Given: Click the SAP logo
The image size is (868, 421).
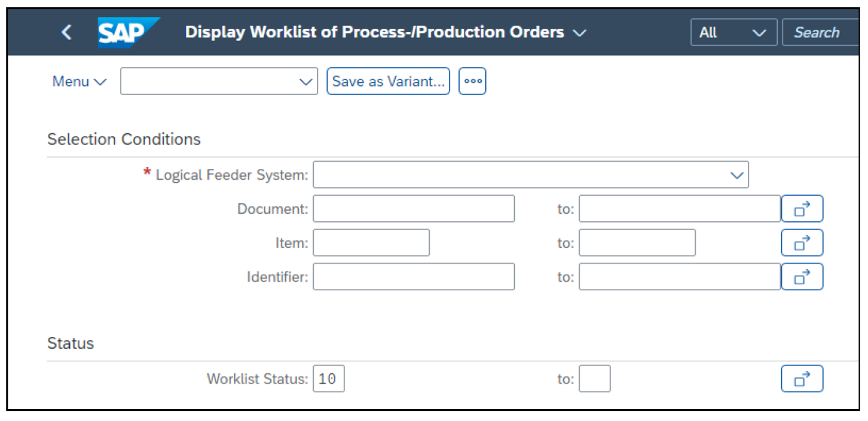Looking at the screenshot, I should tap(127, 32).
